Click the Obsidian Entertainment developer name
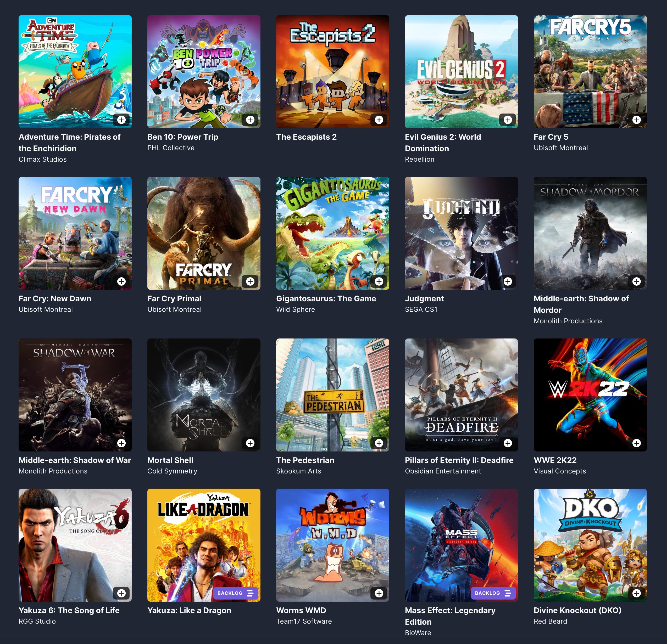 (443, 471)
